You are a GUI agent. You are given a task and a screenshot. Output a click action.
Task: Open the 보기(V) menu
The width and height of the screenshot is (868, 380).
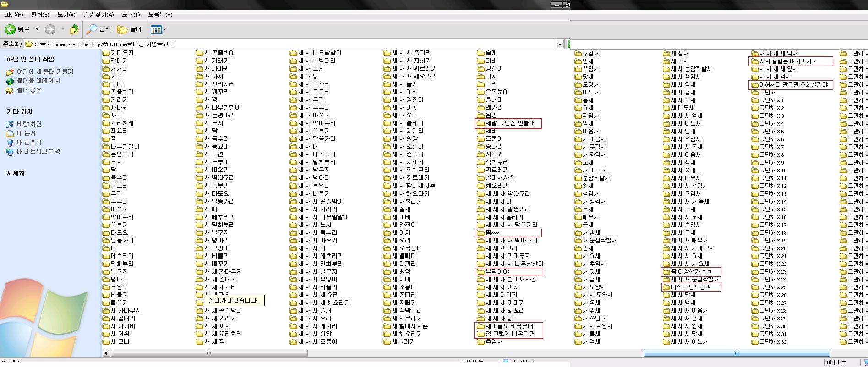click(x=66, y=14)
